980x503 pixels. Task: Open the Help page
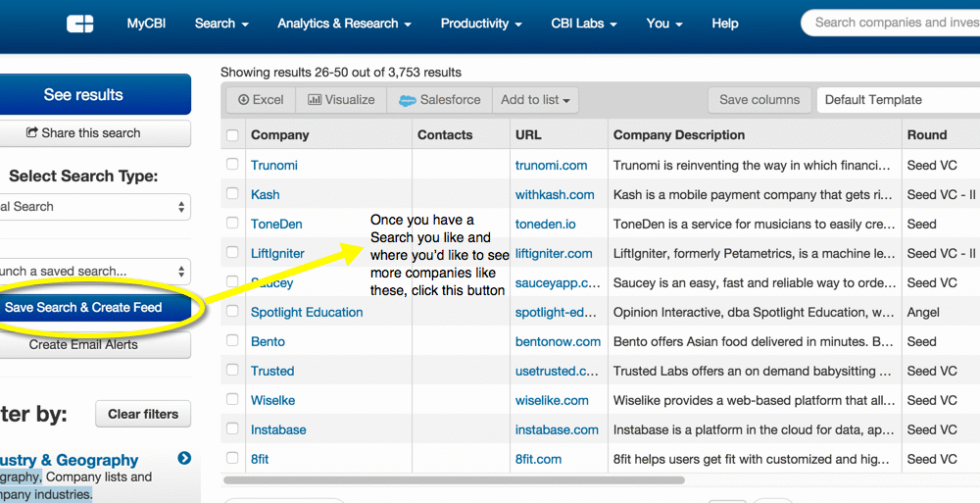click(x=725, y=24)
